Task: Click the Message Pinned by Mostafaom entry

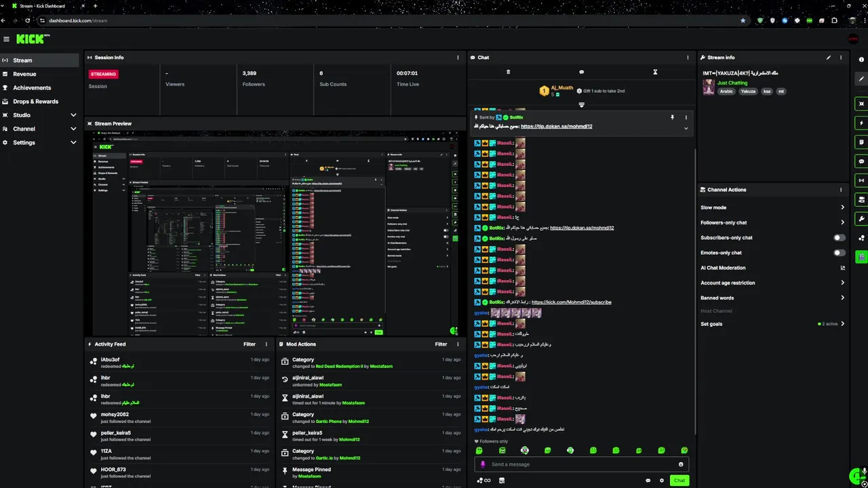Action: [x=371, y=472]
